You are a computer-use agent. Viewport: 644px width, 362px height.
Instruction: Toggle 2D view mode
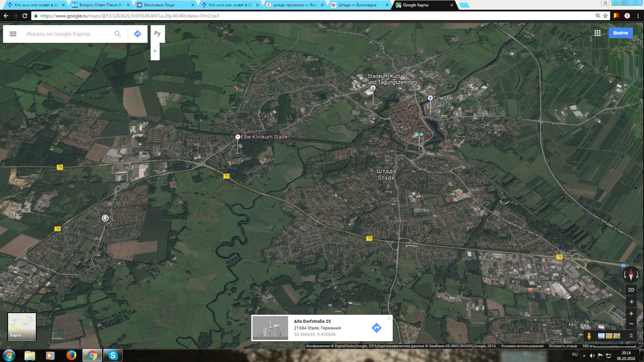click(631, 290)
